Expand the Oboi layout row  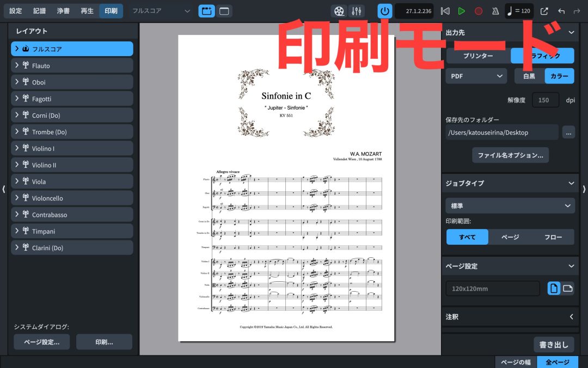click(x=17, y=82)
